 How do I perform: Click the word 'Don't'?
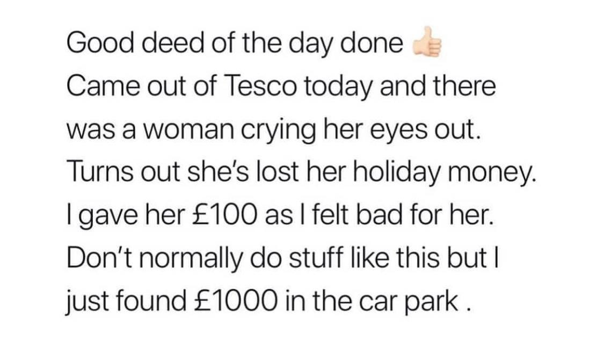100,257
